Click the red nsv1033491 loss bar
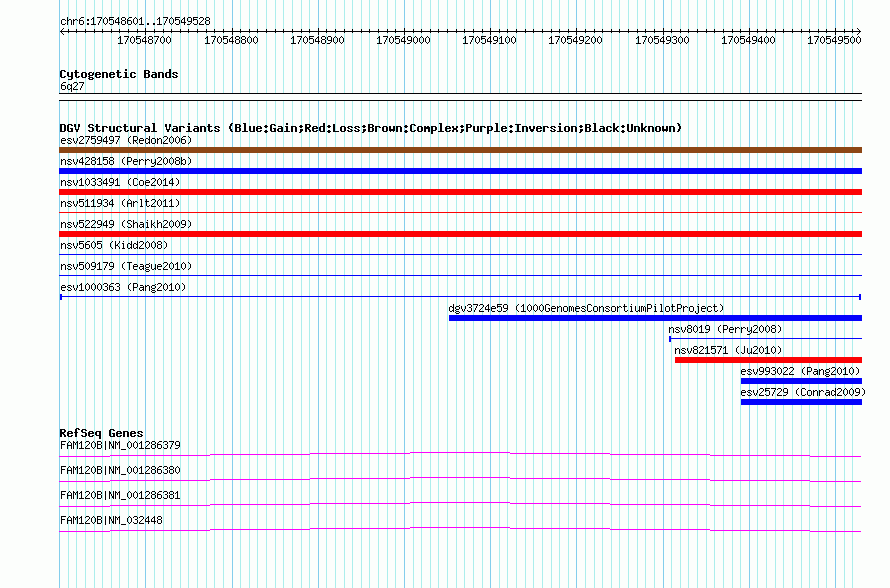The image size is (890, 588). (460, 192)
